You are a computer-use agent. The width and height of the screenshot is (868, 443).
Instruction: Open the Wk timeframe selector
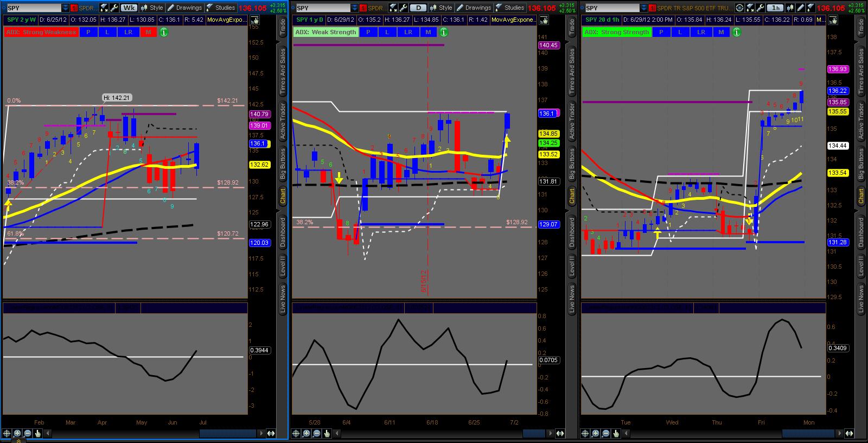tap(129, 8)
